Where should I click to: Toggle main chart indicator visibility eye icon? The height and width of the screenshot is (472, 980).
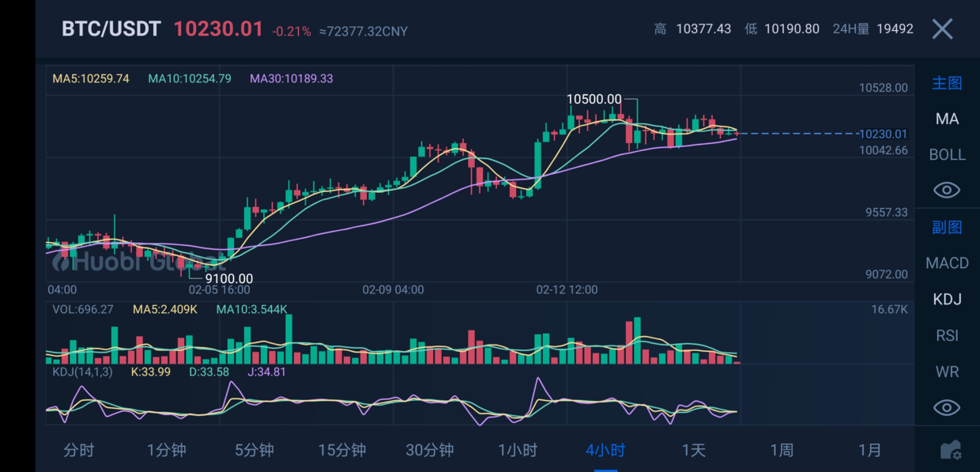pos(945,190)
